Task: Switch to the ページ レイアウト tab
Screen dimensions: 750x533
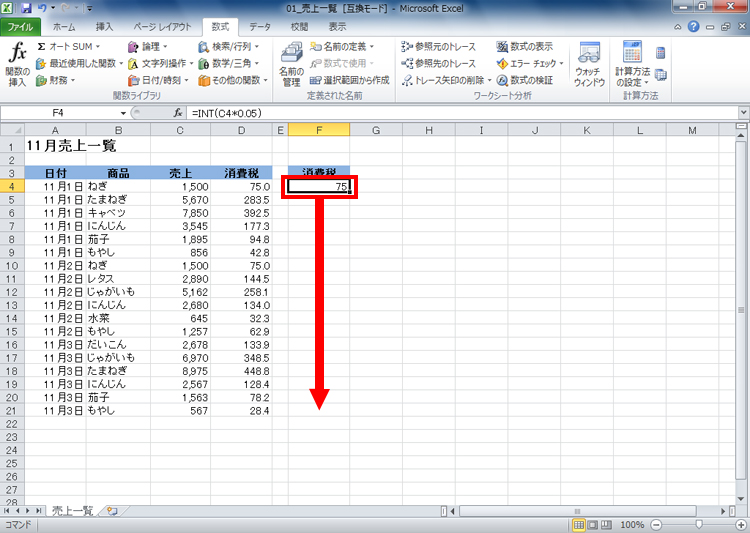Action: point(162,27)
